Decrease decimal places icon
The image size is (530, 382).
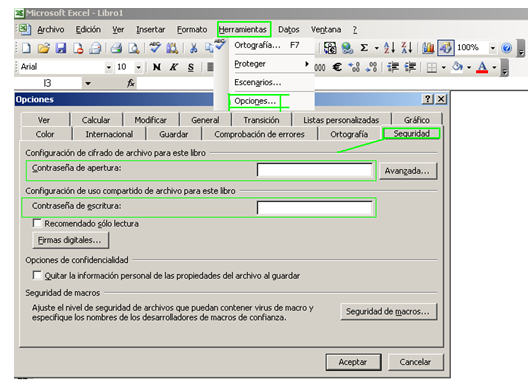pyautogui.click(x=371, y=67)
